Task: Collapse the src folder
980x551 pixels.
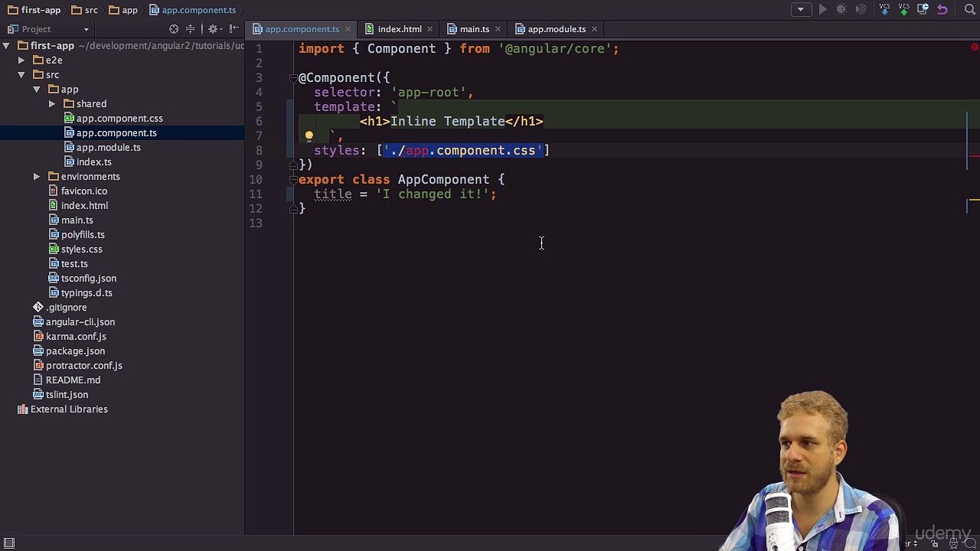Action: click(21, 75)
